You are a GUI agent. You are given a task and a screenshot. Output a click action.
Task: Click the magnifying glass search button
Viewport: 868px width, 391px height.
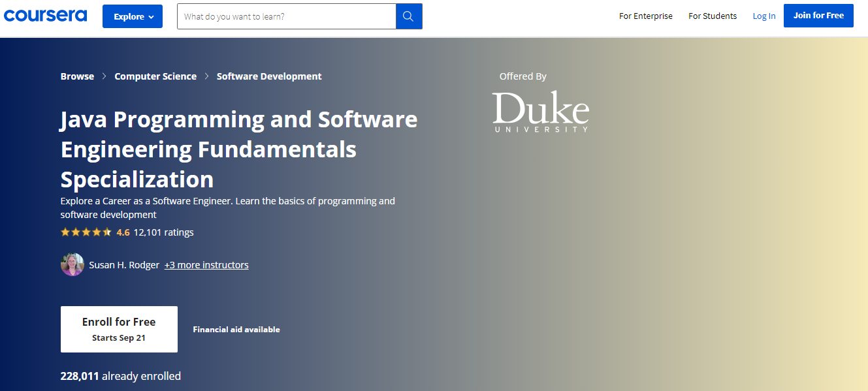pos(409,16)
